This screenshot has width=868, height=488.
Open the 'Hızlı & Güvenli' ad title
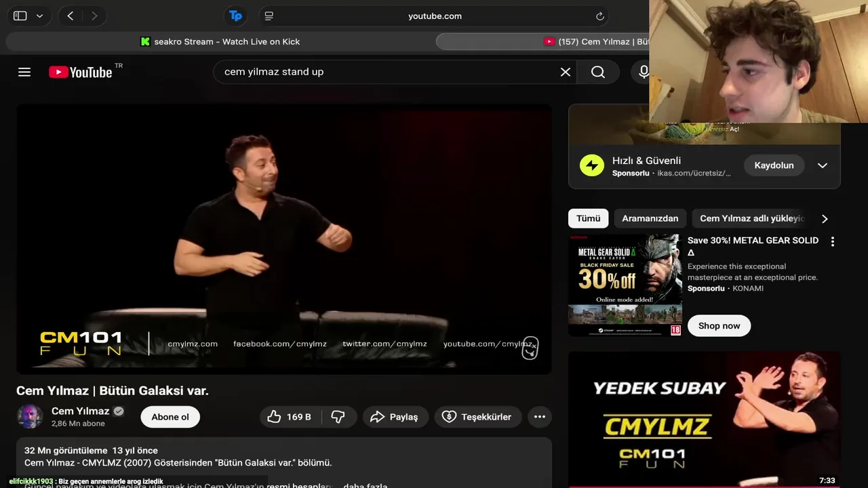click(x=646, y=161)
